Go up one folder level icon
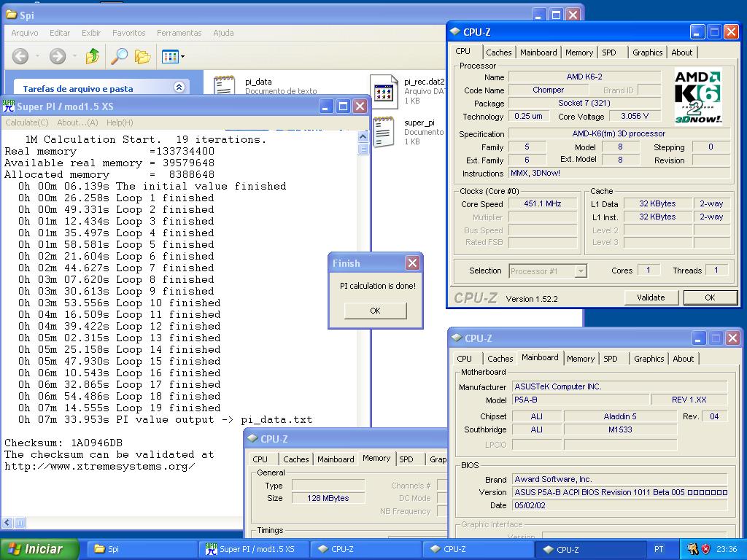 tap(93, 56)
